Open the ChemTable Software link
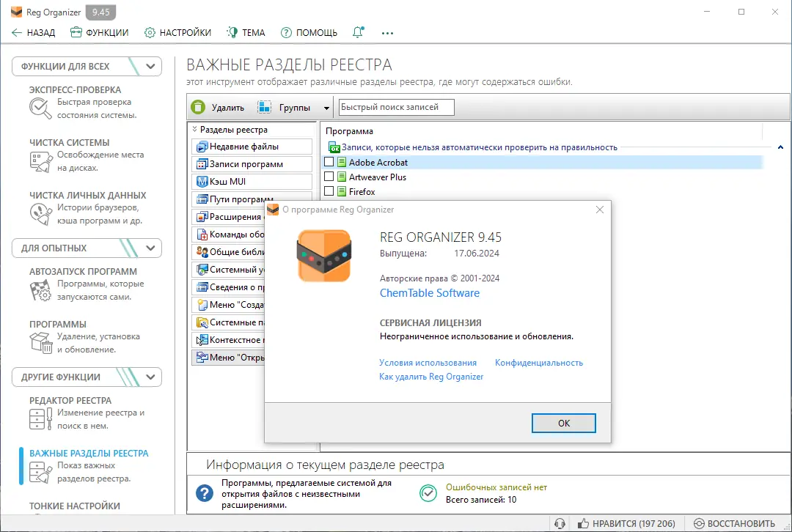Viewport: 792px width, 532px height. click(x=429, y=293)
